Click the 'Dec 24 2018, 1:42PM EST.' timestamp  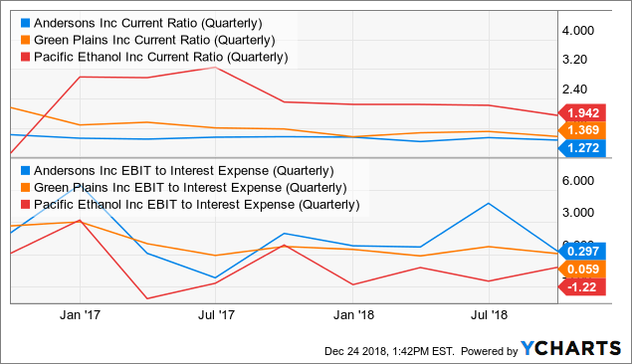pyautogui.click(x=389, y=351)
